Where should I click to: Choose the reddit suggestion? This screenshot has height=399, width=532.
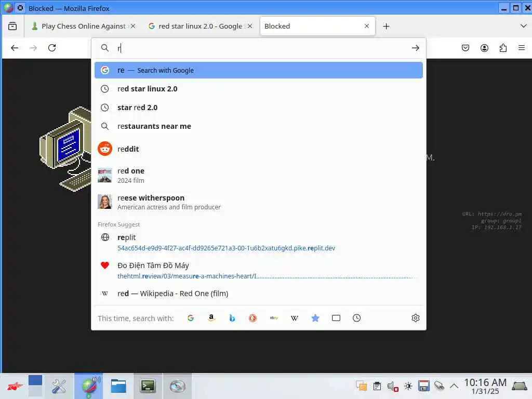259,149
